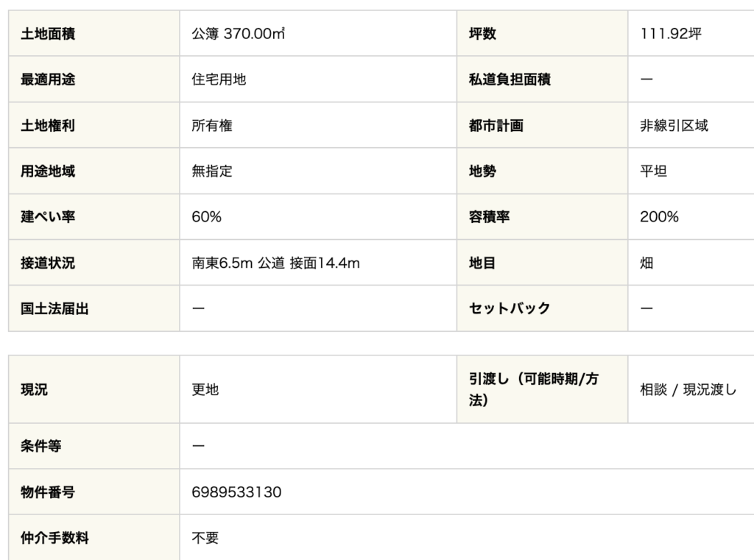The width and height of the screenshot is (754, 560).
Task: Click the 都市計画 label cell
Action: click(x=542, y=125)
